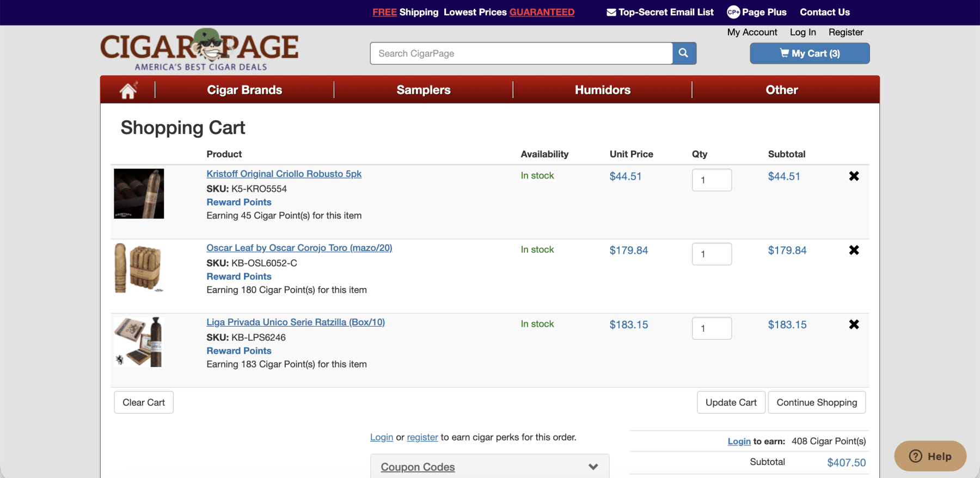Viewport: 980px width, 478px height.
Task: Click the SKU K5-KRO5554 text
Action: coord(247,189)
